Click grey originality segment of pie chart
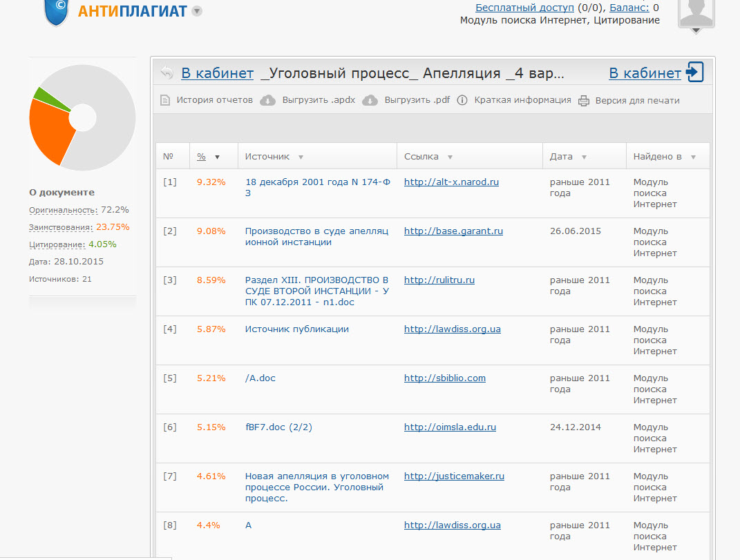The image size is (740, 560). pos(109,118)
